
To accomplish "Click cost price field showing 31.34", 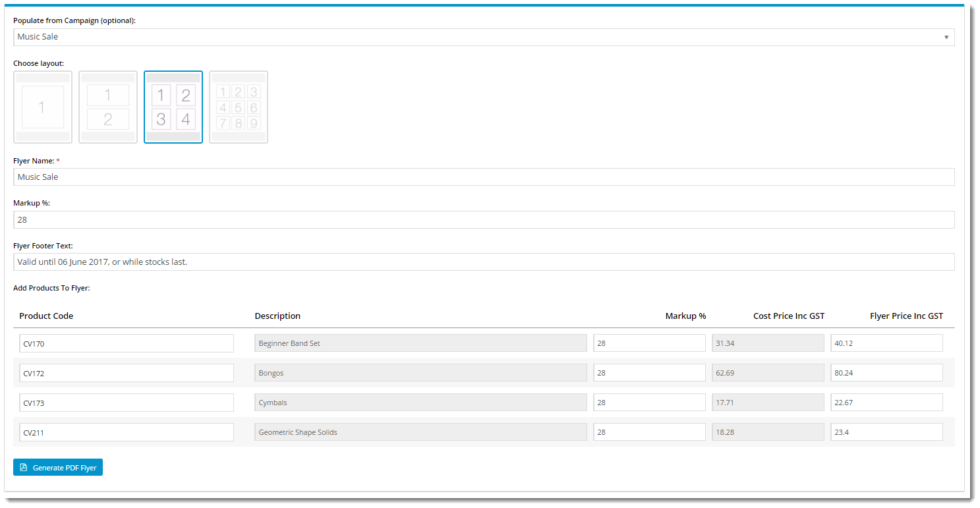I will point(768,343).
